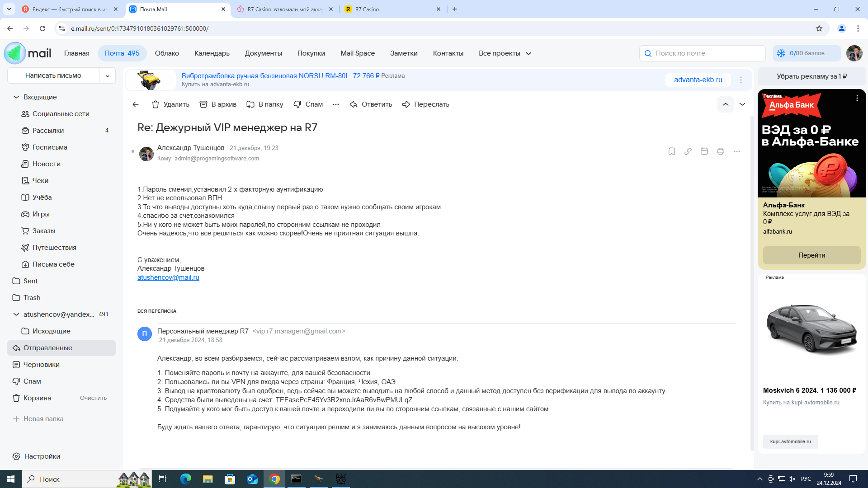
Task: Open message header more options dots
Action: (x=737, y=151)
